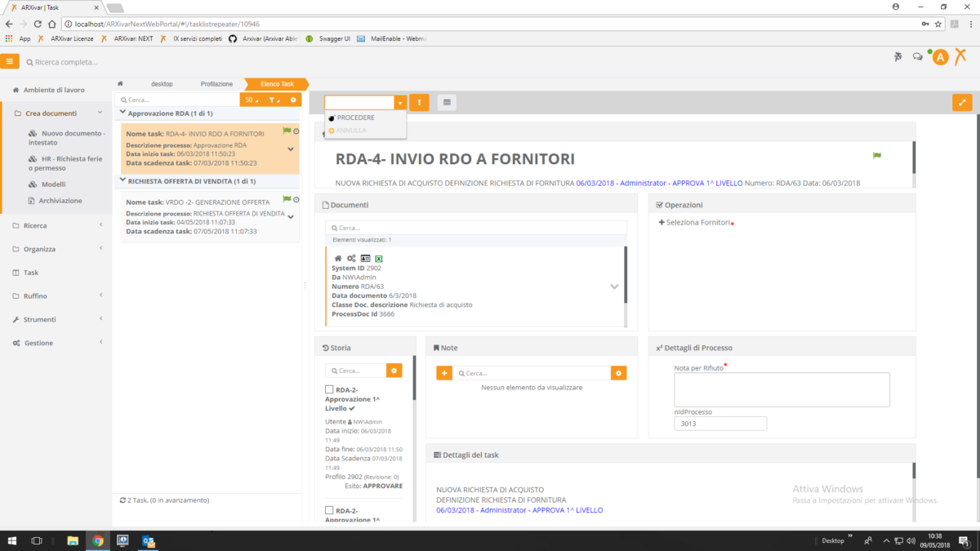Toggle the flag on RDA-4 INVIO RDO task

pos(287,131)
